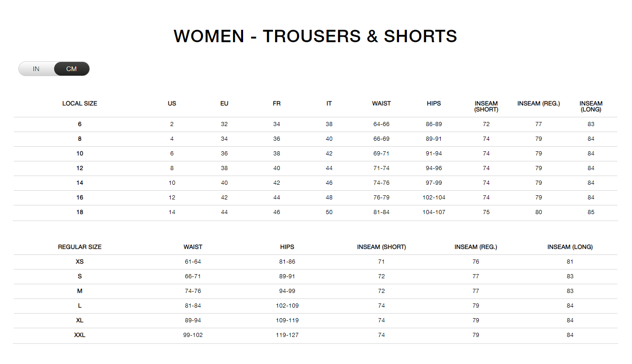
Task: Select local size 18 row label
Action: tap(80, 212)
